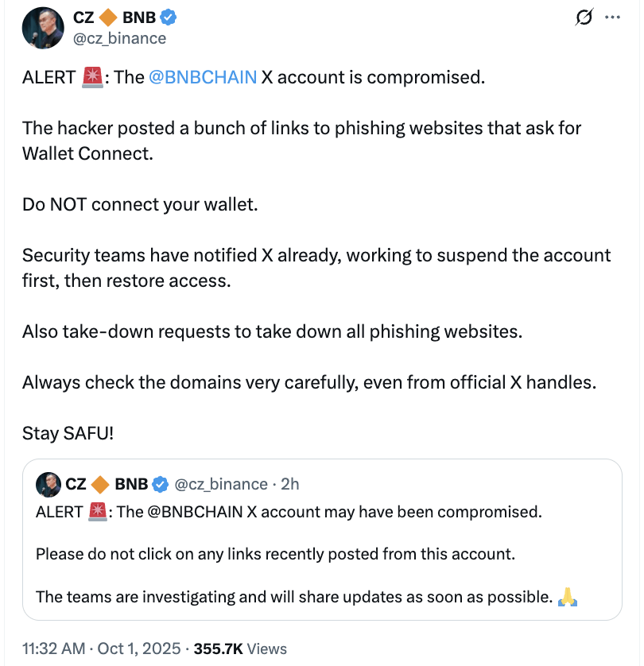Click the small avatar in the quoted post
644x666 pixels.
tap(48, 484)
